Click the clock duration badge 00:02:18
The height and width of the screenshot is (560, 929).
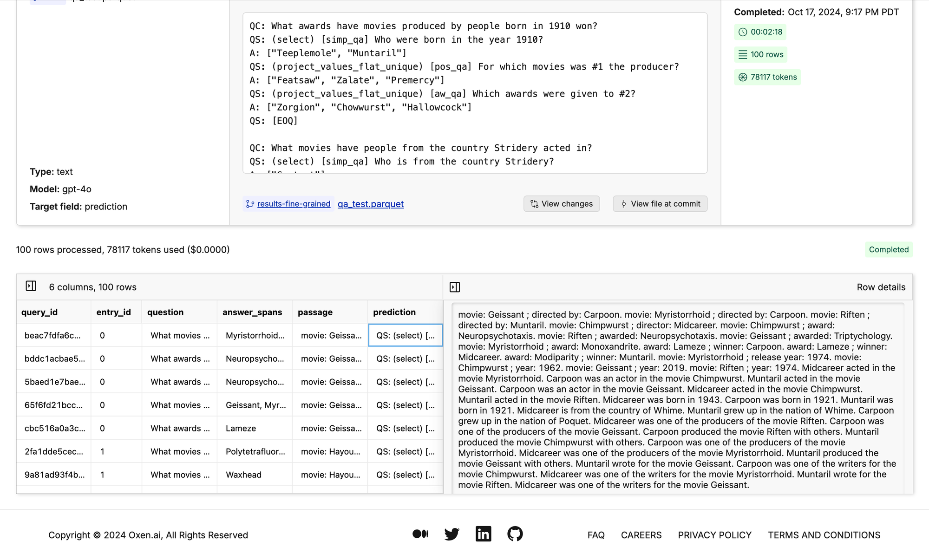[760, 32]
